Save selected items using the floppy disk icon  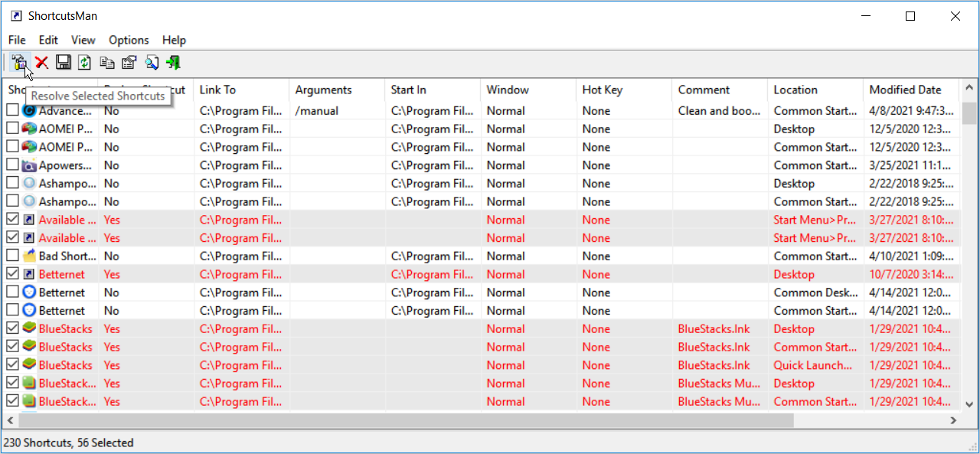(64, 63)
